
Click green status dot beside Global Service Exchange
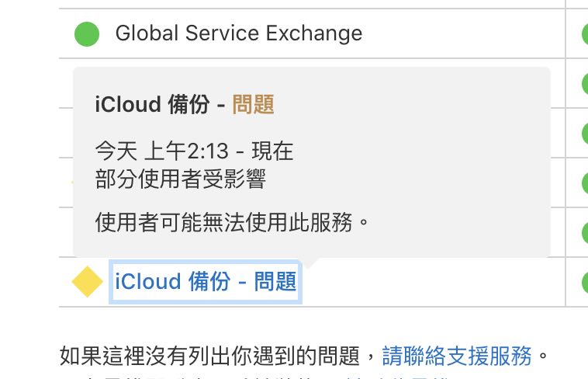(x=87, y=34)
